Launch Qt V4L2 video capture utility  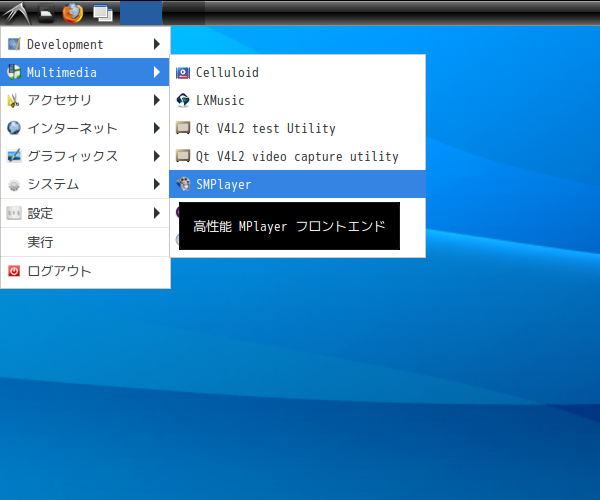click(x=297, y=156)
